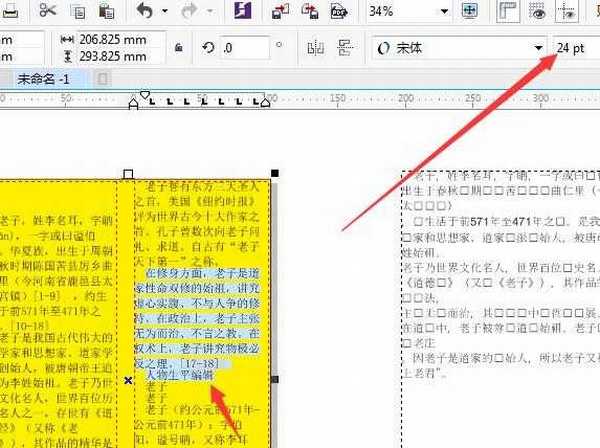Click the Publish to PDF icon
Image resolution: width=600 pixels, height=448 pixels.
338,11
